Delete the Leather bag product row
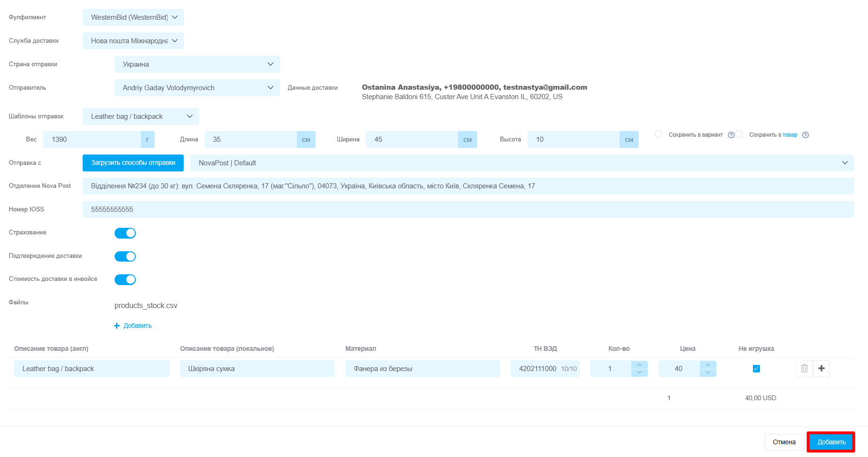Viewport: 868px width, 457px height. (x=804, y=369)
